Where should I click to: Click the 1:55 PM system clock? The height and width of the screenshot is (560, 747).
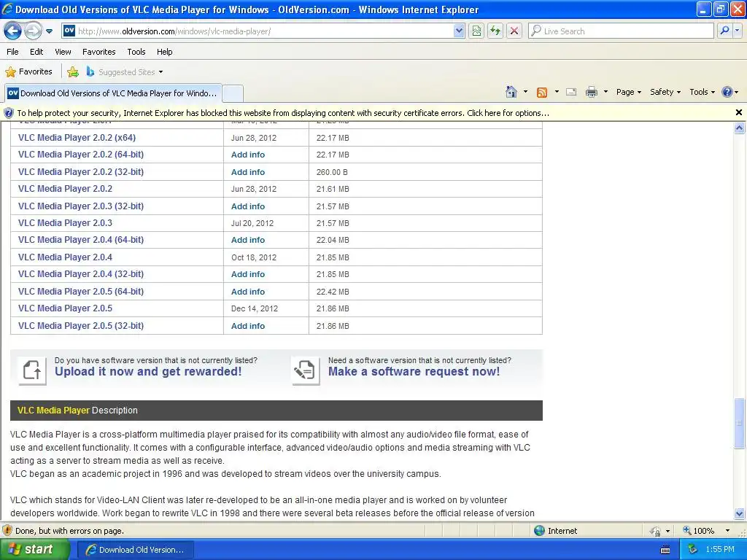(720, 549)
